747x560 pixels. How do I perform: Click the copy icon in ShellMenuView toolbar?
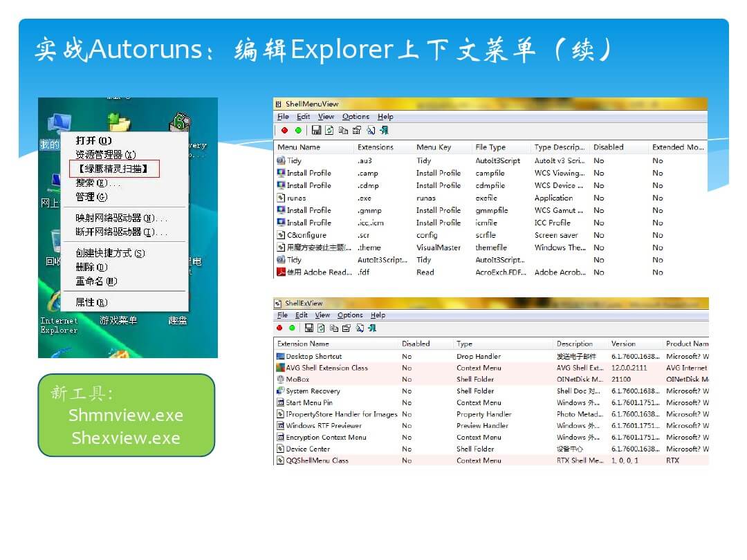[343, 130]
